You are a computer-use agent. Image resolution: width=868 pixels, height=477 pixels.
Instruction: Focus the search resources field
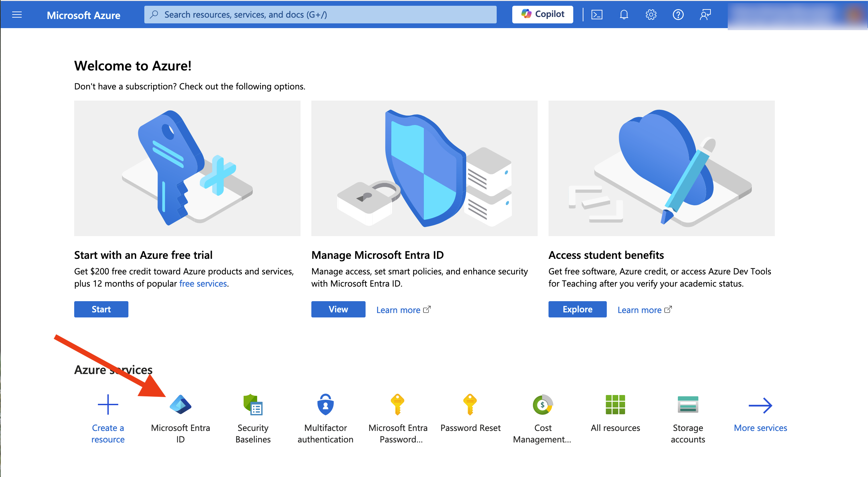pos(320,15)
